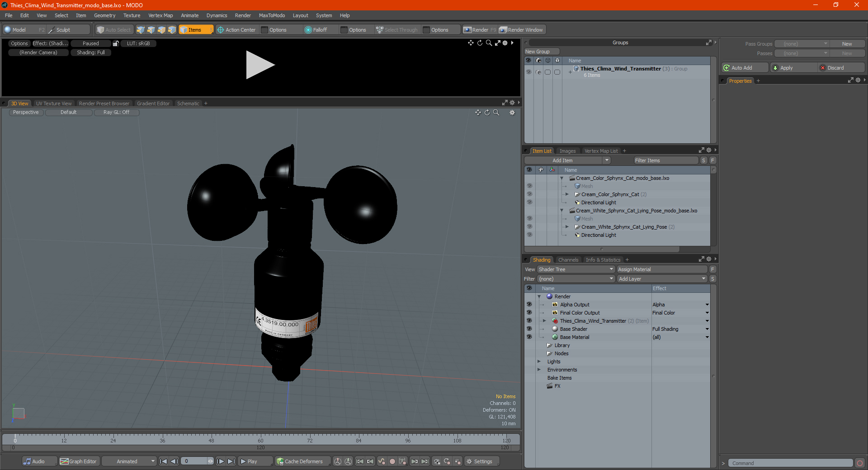
Task: Toggle the render preview lock icon
Action: coord(116,43)
